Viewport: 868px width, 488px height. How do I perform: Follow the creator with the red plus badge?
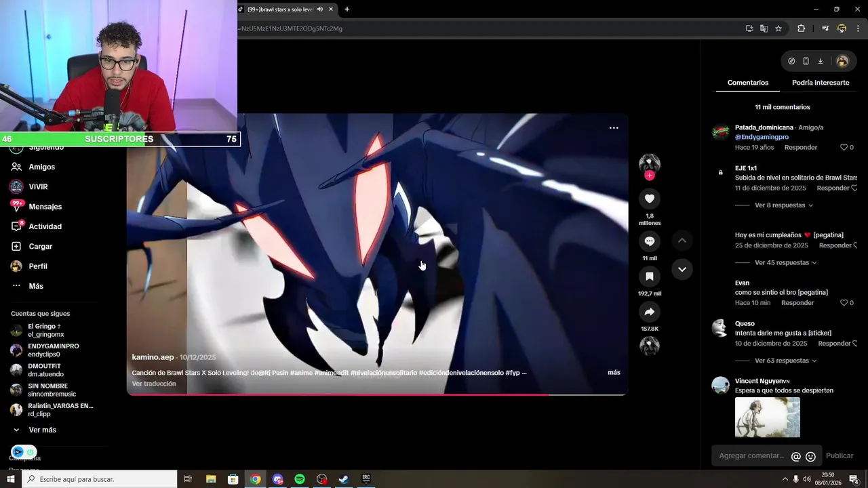(x=649, y=176)
